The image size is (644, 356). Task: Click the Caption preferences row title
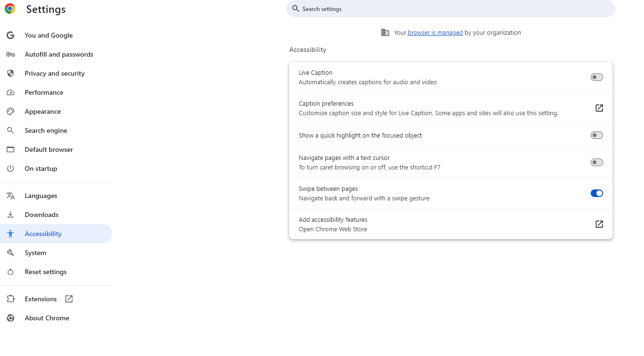[x=326, y=103]
